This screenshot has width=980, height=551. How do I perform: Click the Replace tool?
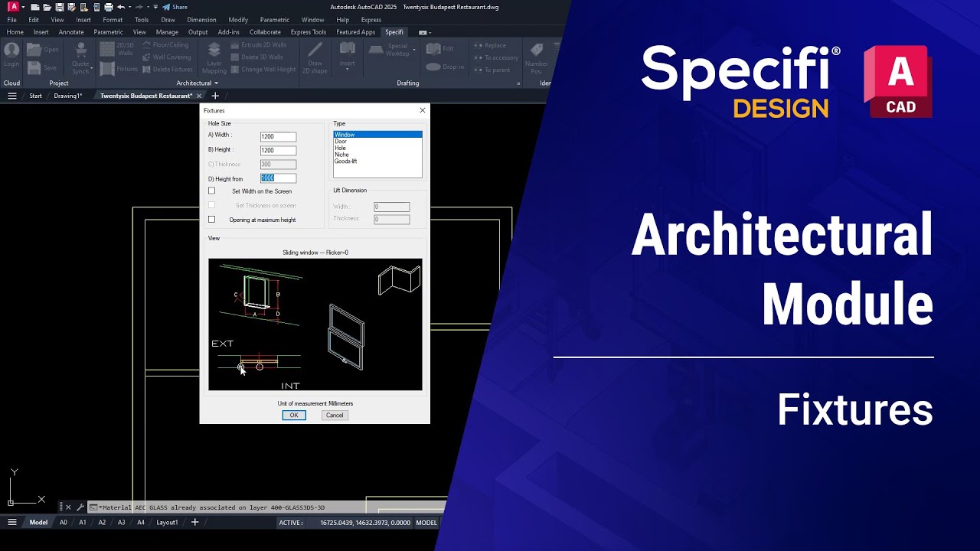(x=490, y=45)
